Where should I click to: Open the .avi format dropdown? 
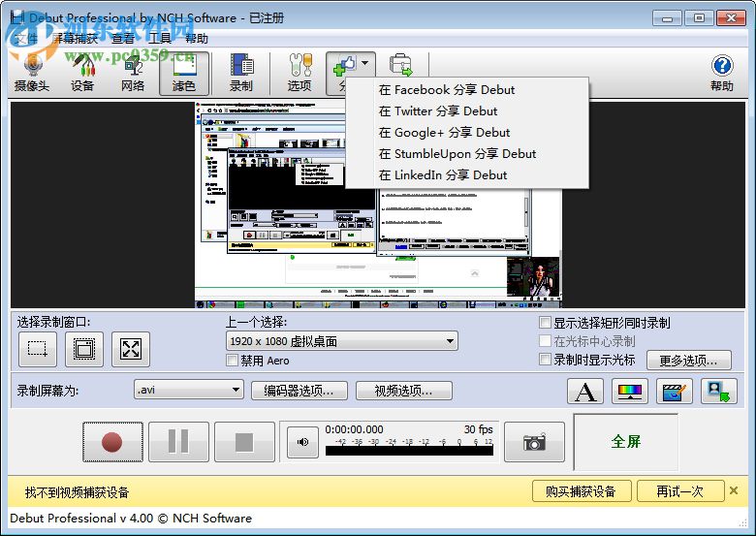point(189,390)
